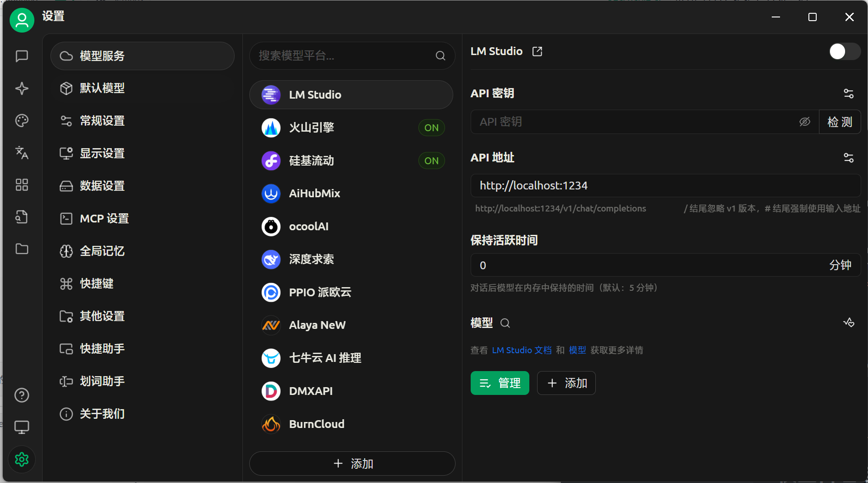Open the sparkle agents sidebar icon
868x483 pixels.
pyautogui.click(x=22, y=88)
